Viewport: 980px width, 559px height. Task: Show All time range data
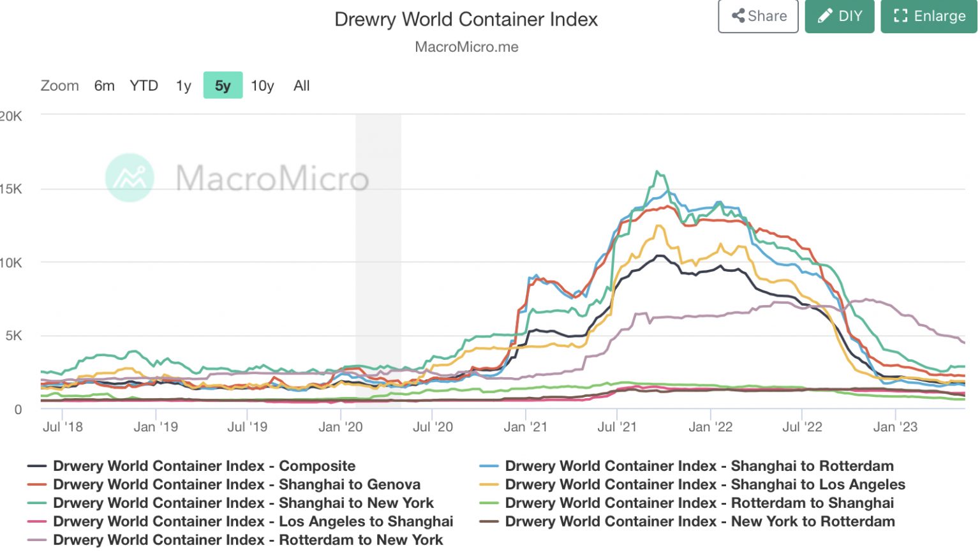coord(301,86)
